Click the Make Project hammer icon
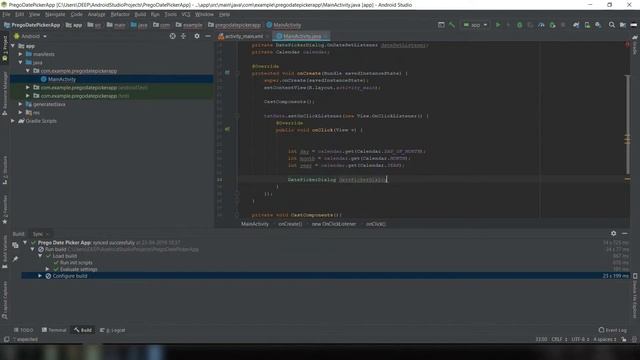 click(452, 25)
